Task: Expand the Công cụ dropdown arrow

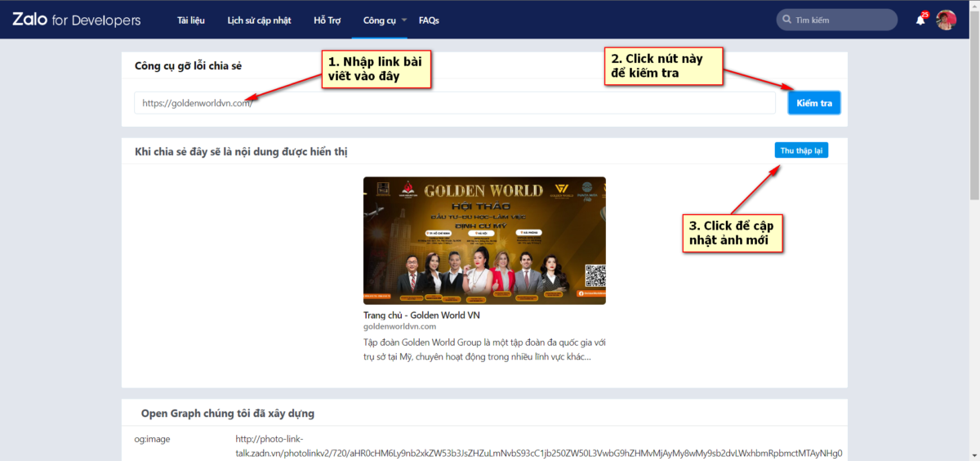Action: pos(403,20)
